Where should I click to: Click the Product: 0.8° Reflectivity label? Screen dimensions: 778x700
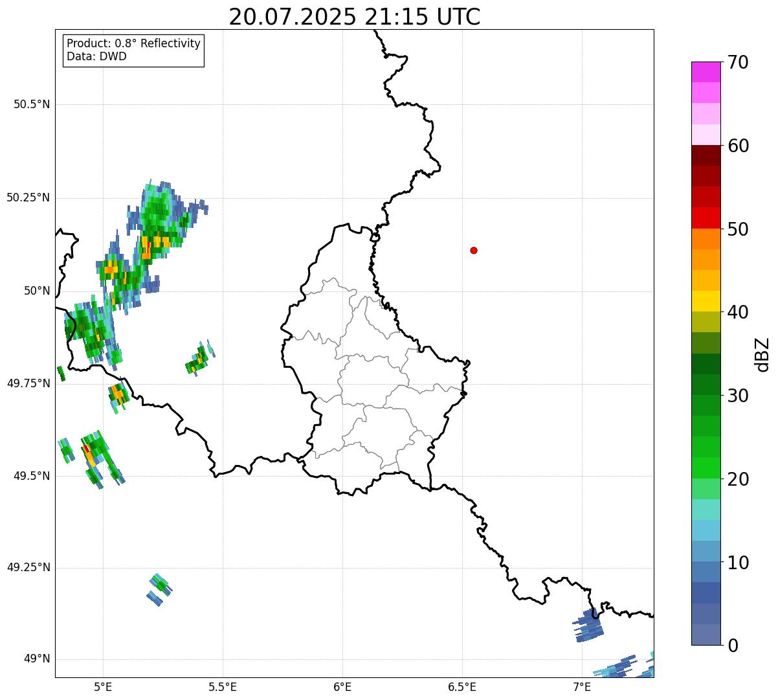tap(134, 43)
